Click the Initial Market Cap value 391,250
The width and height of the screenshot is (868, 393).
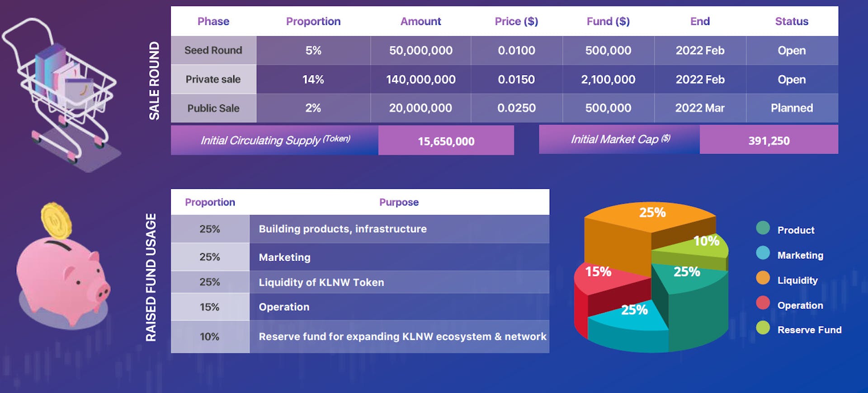point(769,140)
